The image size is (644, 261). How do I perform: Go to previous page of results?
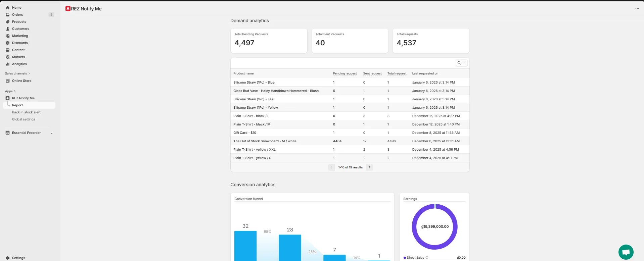(331, 167)
